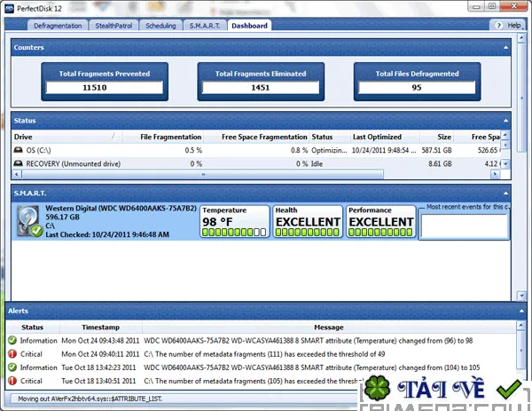
Task: Click the Optimizin... status cell
Action: tap(329, 150)
